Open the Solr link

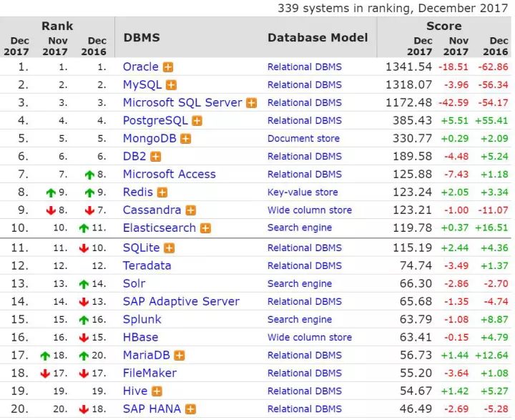click(134, 283)
